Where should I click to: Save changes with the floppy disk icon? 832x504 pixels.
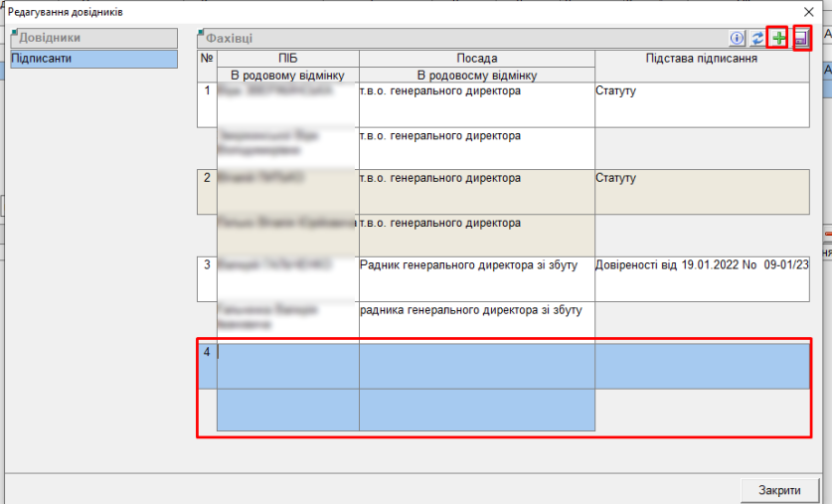click(801, 39)
